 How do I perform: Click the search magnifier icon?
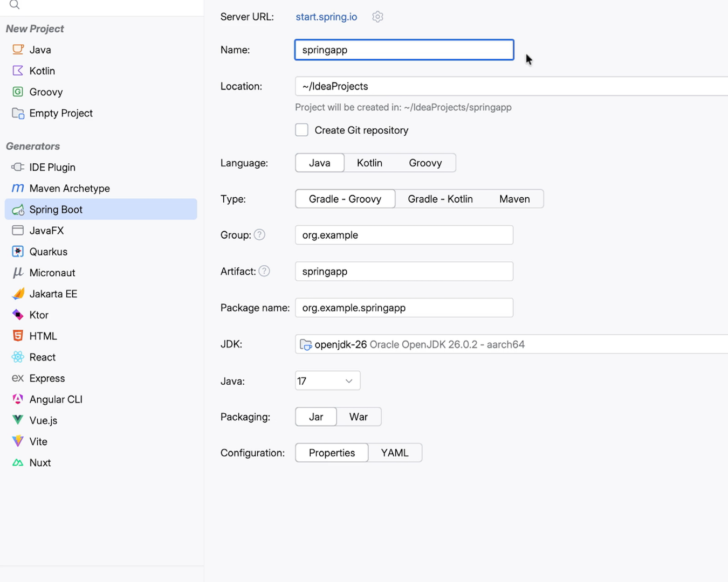coord(15,5)
